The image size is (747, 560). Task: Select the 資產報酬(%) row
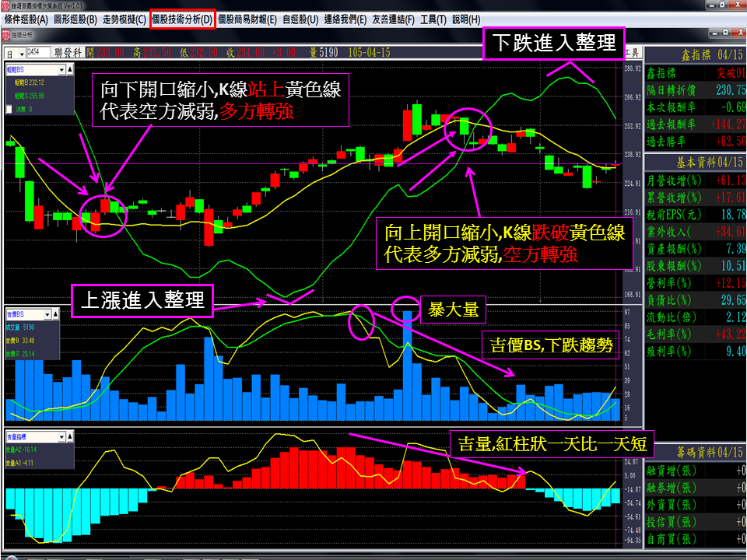coord(695,249)
